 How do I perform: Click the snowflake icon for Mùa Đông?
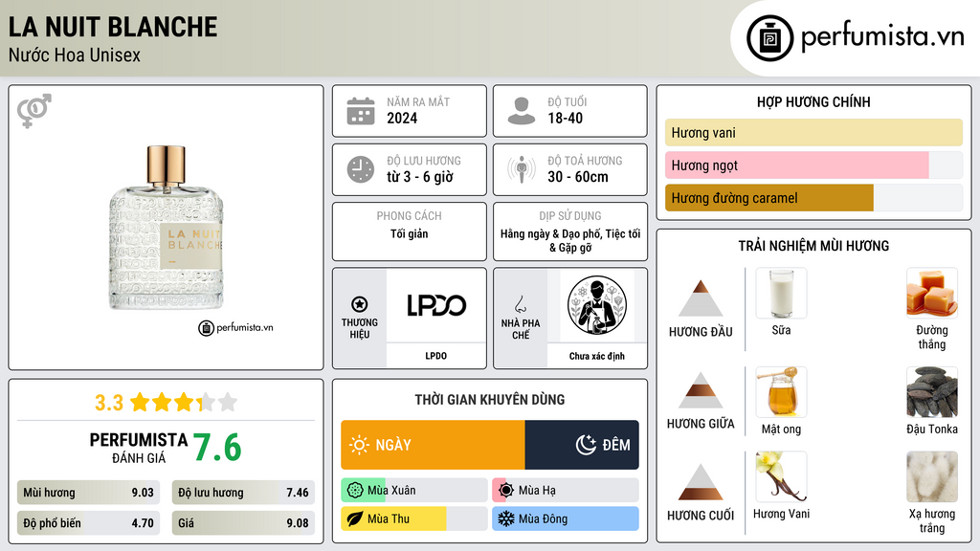pyautogui.click(x=506, y=518)
